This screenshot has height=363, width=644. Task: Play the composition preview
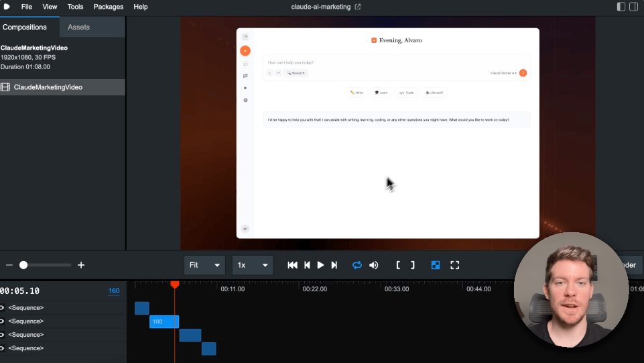click(x=320, y=265)
